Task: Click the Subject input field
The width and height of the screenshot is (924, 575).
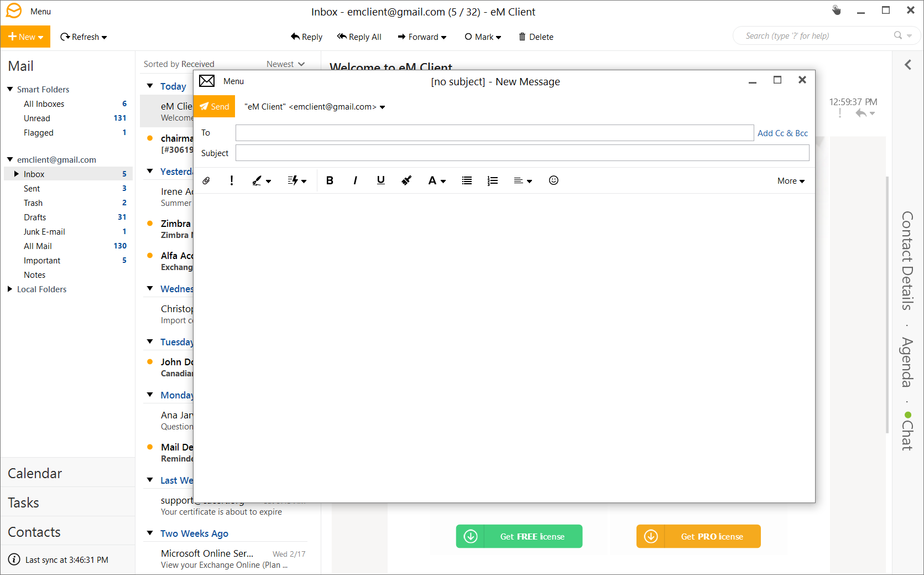Action: click(522, 153)
